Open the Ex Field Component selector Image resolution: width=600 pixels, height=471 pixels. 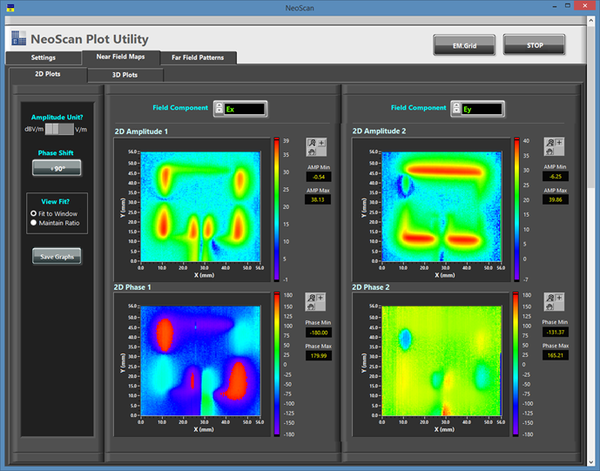[x=238, y=108]
